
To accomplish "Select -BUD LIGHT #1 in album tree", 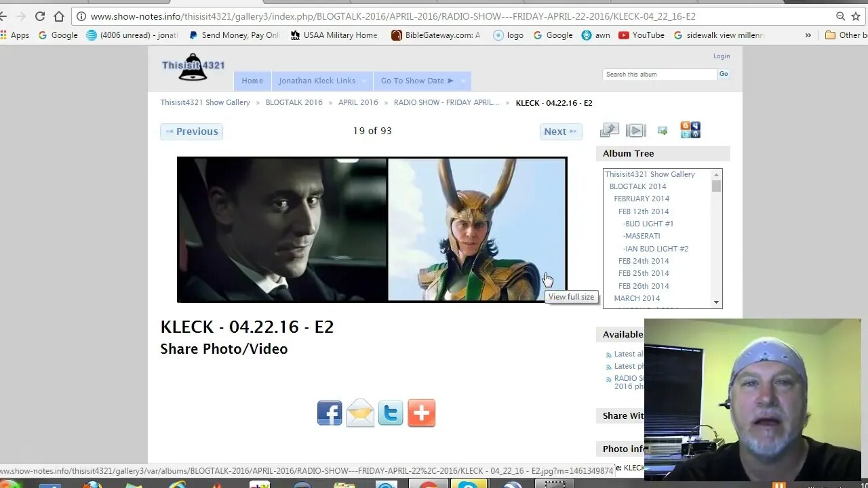I will 648,224.
